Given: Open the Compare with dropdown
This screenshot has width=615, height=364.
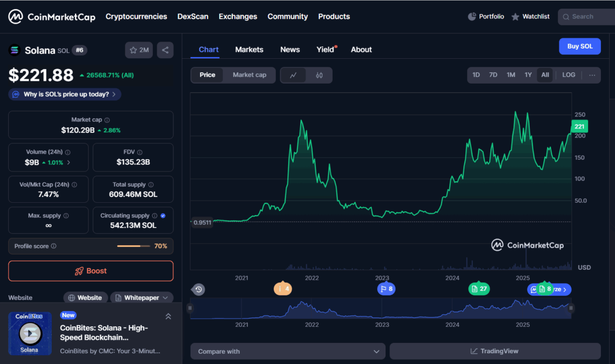Looking at the screenshot, I should (x=288, y=352).
